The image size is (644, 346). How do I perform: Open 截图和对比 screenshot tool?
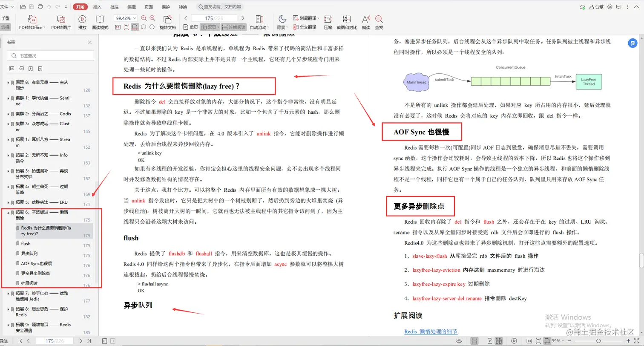[346, 21]
